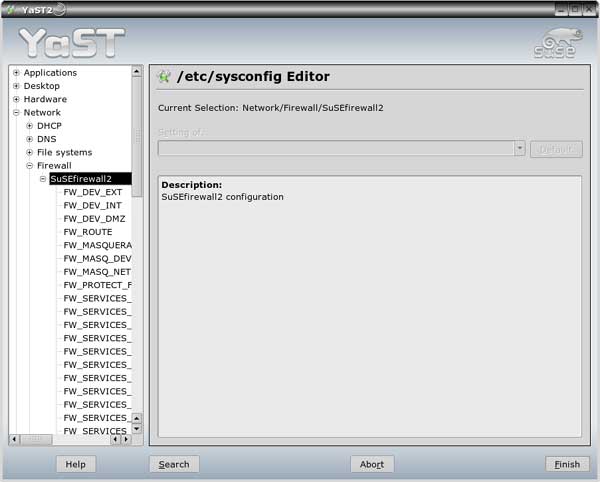Screen dimensions: 600x482
Task: Click the horizontal scrollbar right arrow
Action: (126, 439)
